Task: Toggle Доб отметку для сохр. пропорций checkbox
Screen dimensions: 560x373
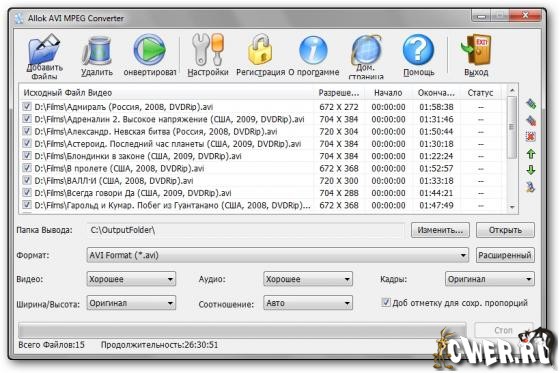Action: [x=386, y=303]
